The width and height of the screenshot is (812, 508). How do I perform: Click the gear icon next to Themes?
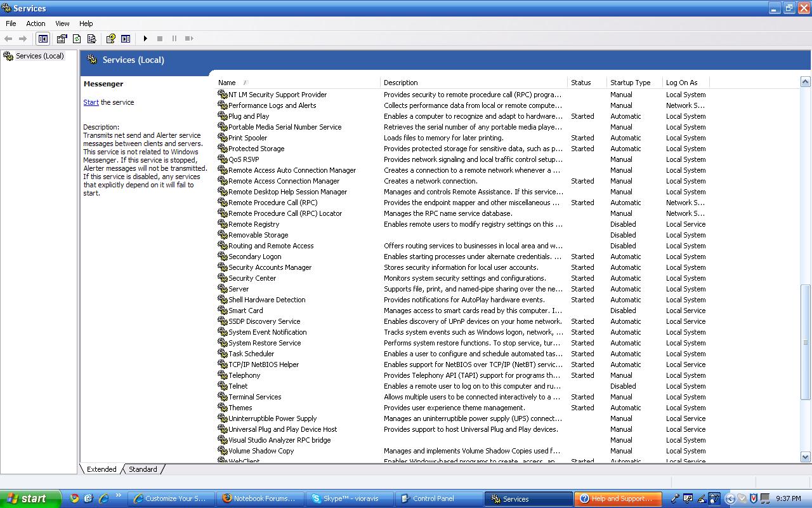tap(222, 407)
